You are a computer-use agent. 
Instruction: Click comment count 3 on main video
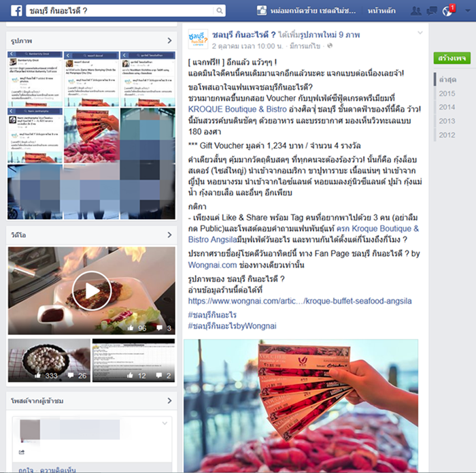point(164,328)
